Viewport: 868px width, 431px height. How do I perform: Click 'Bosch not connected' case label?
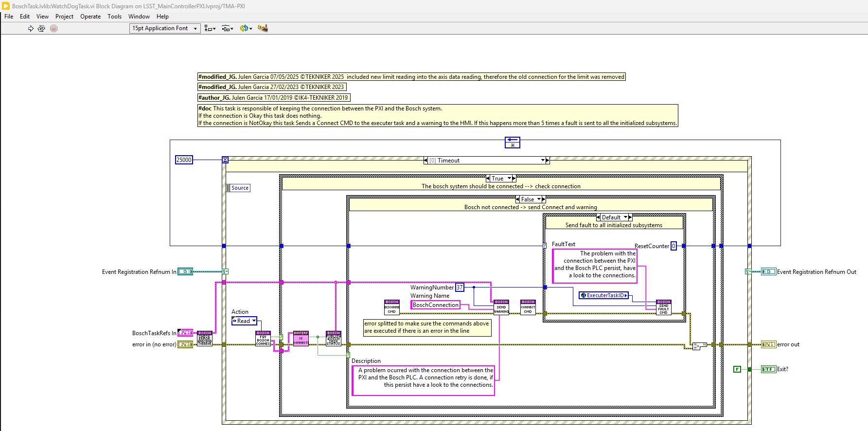pyautogui.click(x=531, y=207)
